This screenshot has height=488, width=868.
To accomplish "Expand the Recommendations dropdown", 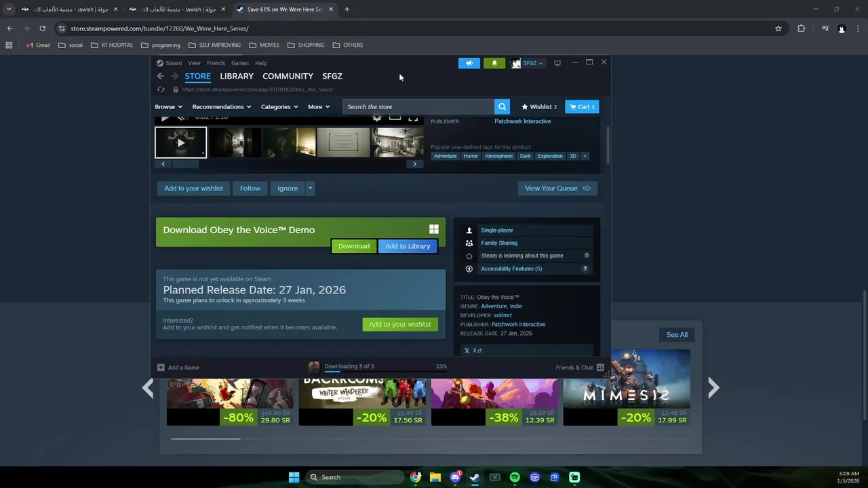I will pyautogui.click(x=222, y=106).
